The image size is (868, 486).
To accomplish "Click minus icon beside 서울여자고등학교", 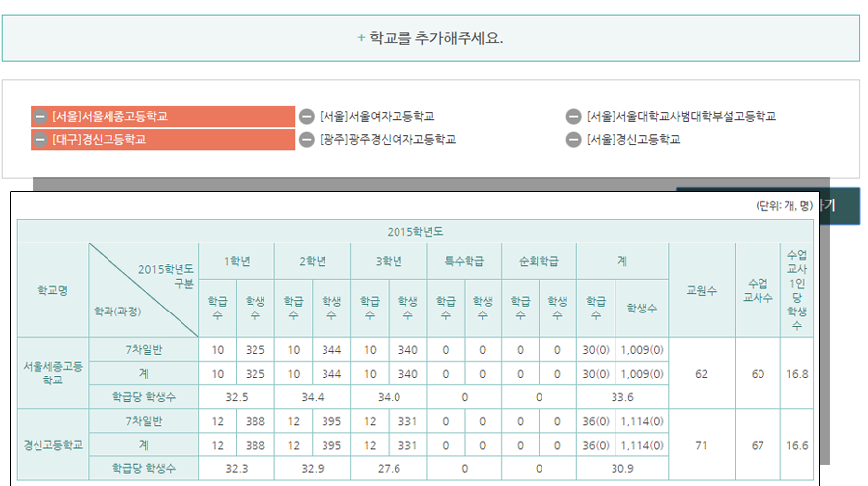I will (307, 116).
